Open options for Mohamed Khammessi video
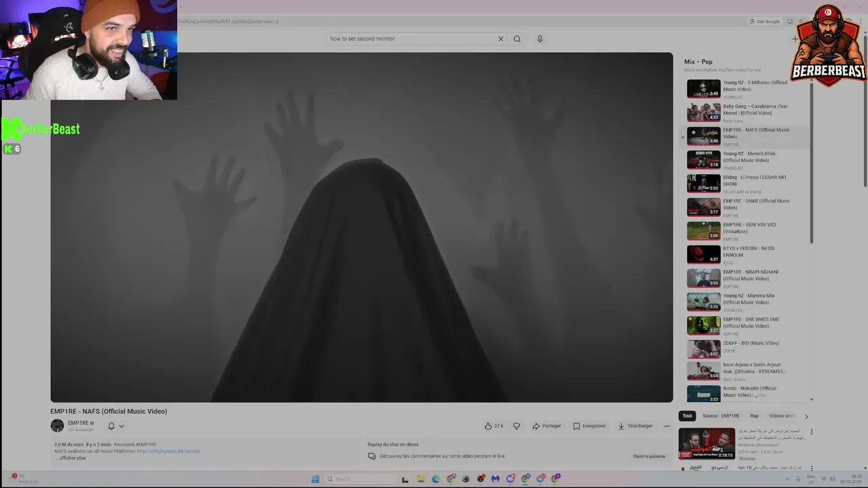This screenshot has height=488, width=868. 811,432
